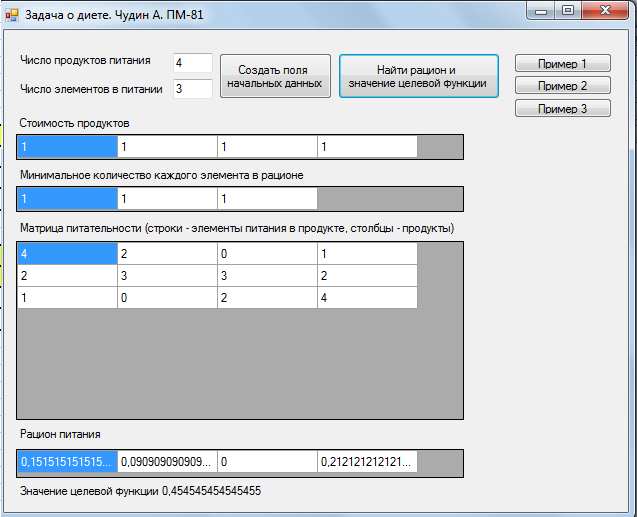Close the Задача о диете window

tap(605, 11)
